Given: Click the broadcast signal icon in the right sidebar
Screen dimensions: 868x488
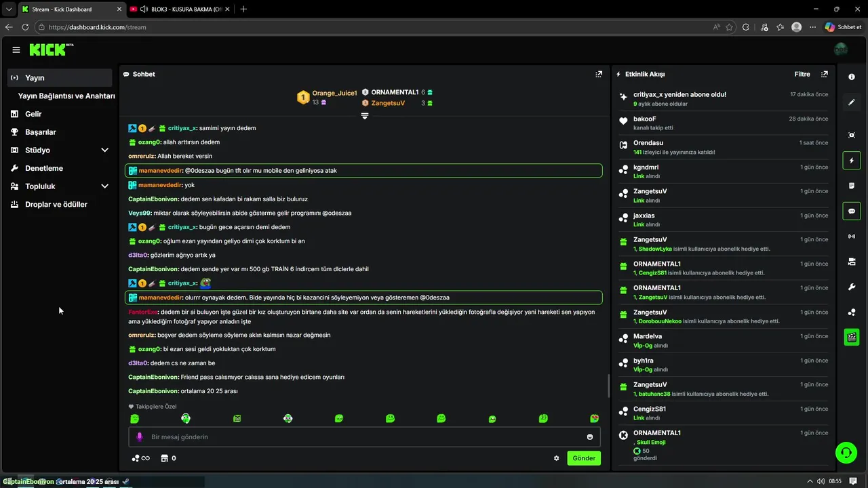Looking at the screenshot, I should (852, 237).
